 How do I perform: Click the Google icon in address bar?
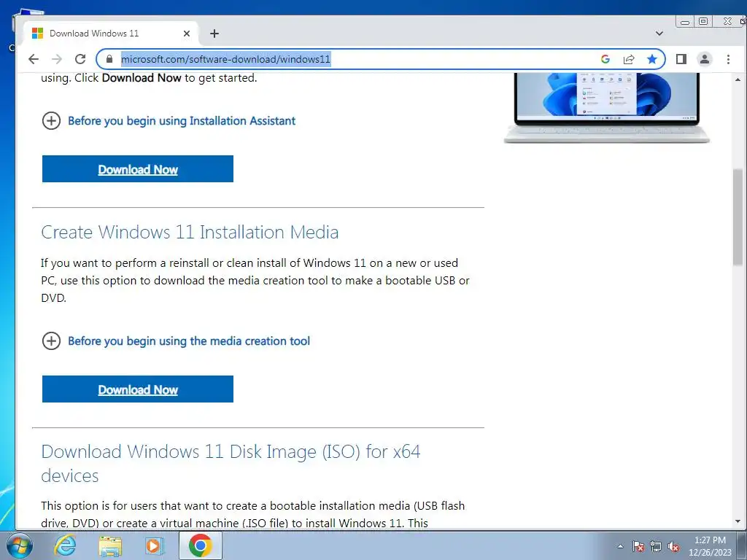pyautogui.click(x=605, y=59)
